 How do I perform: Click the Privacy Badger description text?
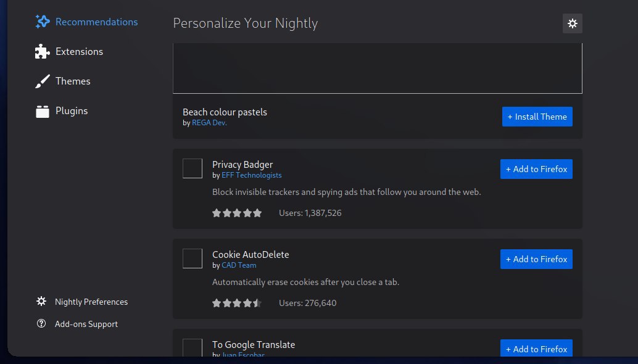346,192
